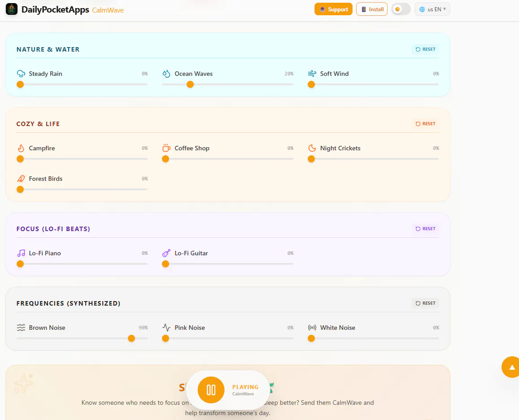Pause playback with the orange pause button
The width and height of the screenshot is (519, 420).
click(211, 390)
